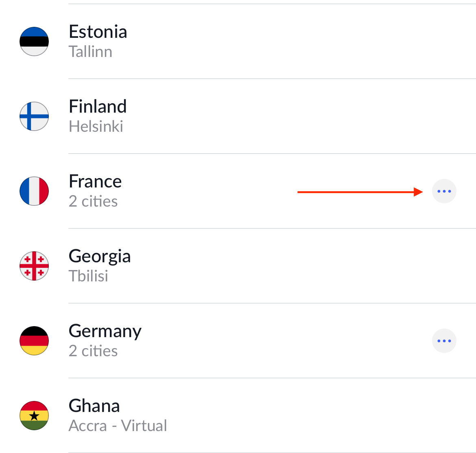Select Ghana country name
Screen dimensions: 476x453
point(94,406)
